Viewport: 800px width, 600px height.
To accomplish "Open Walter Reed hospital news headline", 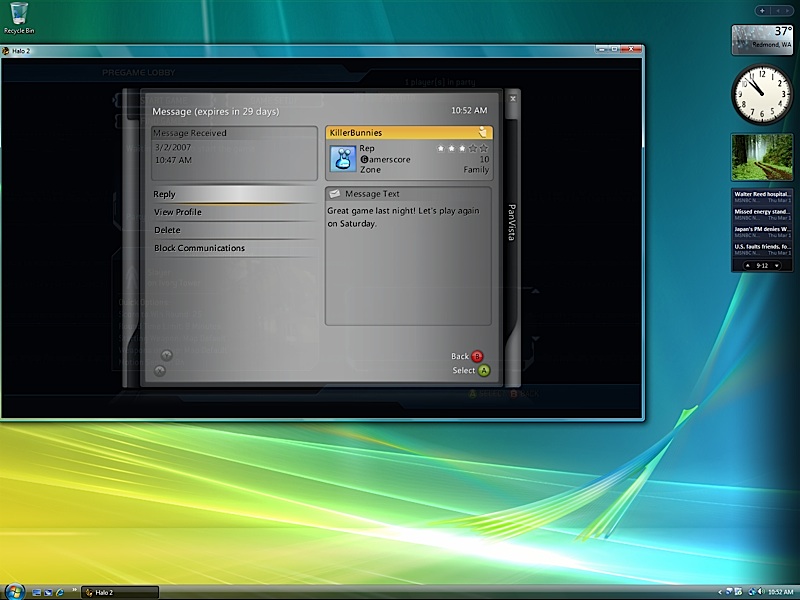I will coord(762,194).
